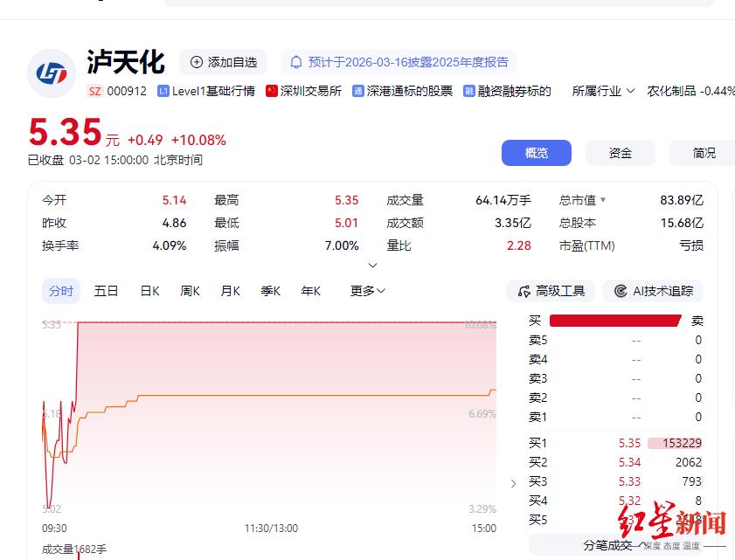Click the red buy/sell ratio bar
Viewport: 735px width, 560px height.
click(615, 321)
